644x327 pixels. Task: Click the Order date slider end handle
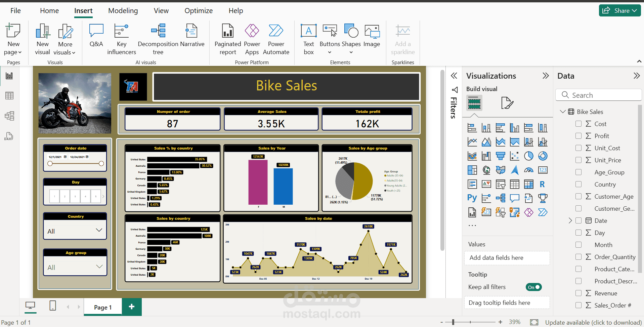(x=101, y=164)
